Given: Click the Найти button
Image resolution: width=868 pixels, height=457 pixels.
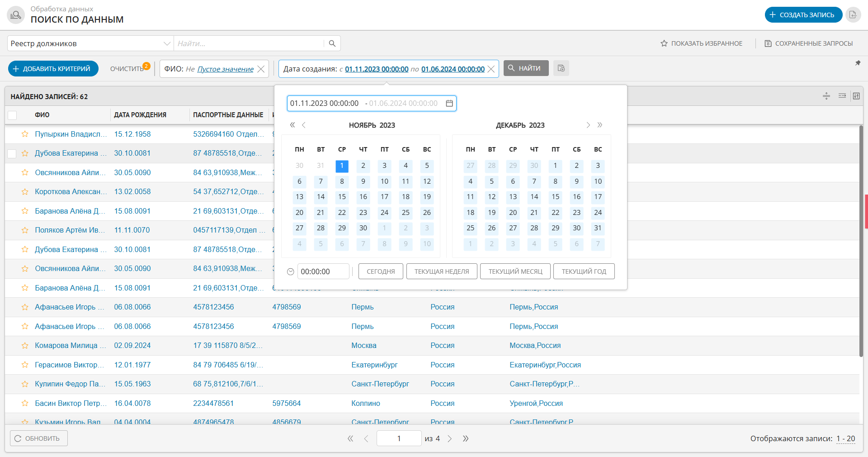Looking at the screenshot, I should point(526,68).
